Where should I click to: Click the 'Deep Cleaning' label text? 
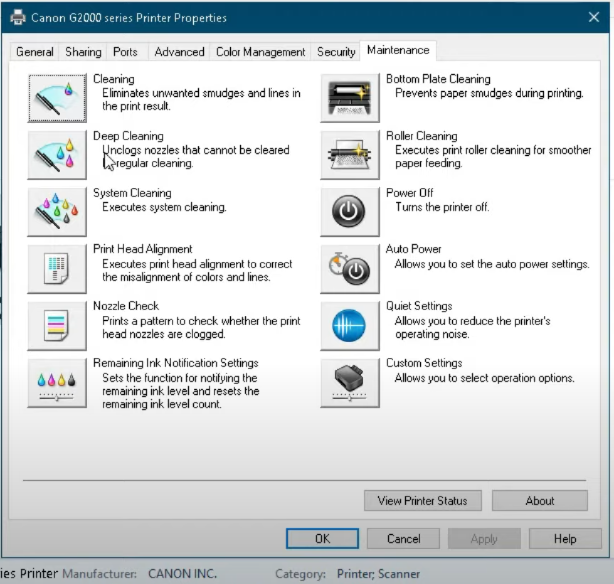tap(128, 136)
